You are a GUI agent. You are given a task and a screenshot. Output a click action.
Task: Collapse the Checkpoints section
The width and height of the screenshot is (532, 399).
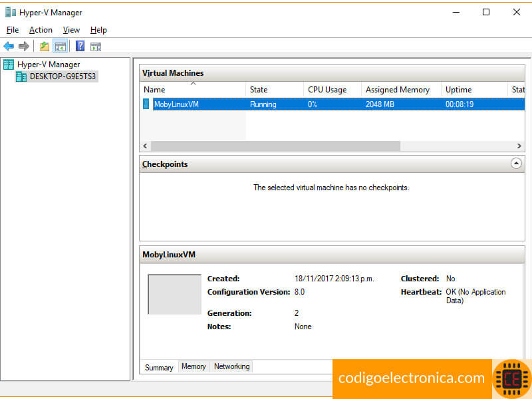tap(516, 164)
